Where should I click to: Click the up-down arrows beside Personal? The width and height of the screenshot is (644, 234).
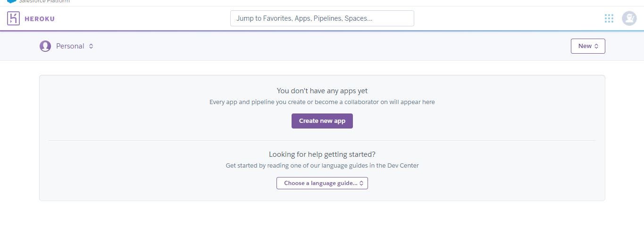[91, 46]
